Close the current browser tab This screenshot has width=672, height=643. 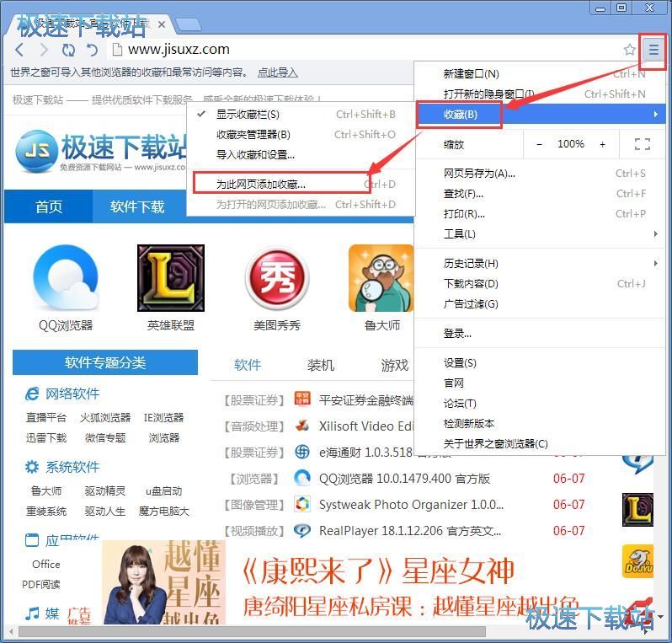162,24
